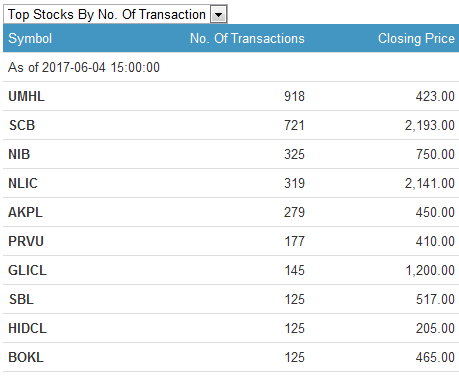Viewport: 459px width, 378px height.
Task: Click the No. Of Transactions column header
Action: pos(247,38)
